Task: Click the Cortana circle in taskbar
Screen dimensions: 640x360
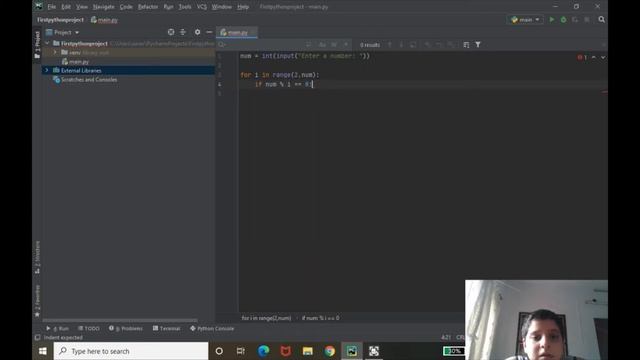Action: point(219,351)
